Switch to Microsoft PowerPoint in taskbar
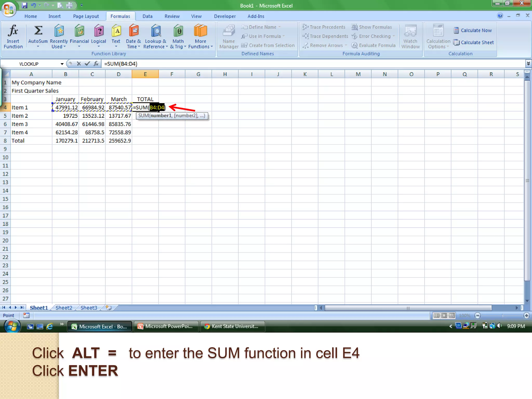This screenshot has height=399, width=532. tap(166, 326)
